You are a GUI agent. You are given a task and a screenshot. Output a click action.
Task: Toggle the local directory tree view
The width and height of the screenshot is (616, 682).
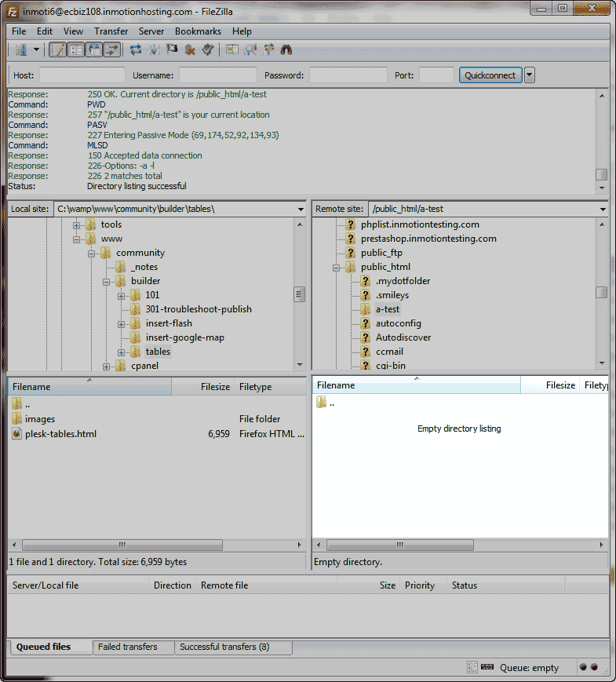[75, 49]
